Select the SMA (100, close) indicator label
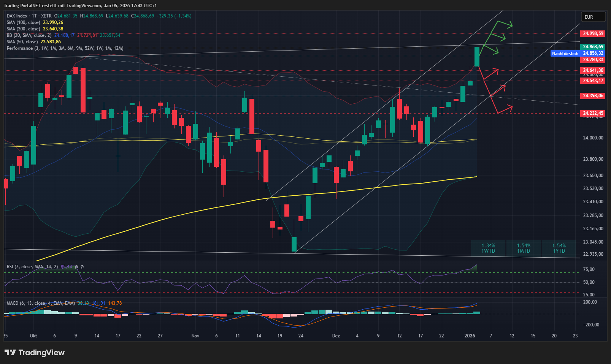This screenshot has width=611, height=364. click(x=23, y=22)
